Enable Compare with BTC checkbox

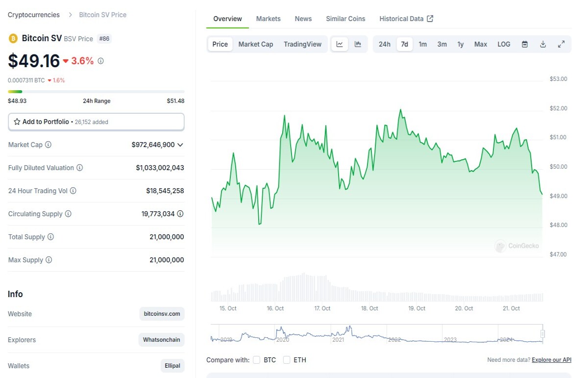257,360
